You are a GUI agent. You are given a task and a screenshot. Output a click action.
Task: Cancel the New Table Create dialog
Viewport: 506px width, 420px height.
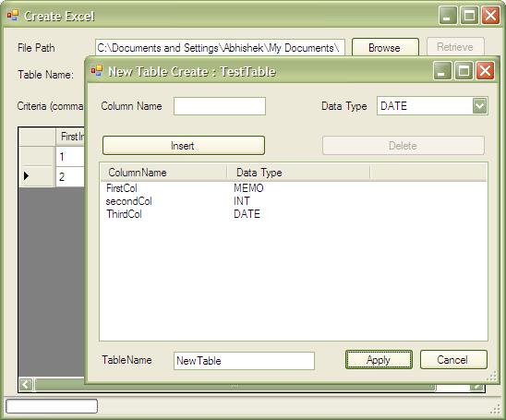click(453, 360)
